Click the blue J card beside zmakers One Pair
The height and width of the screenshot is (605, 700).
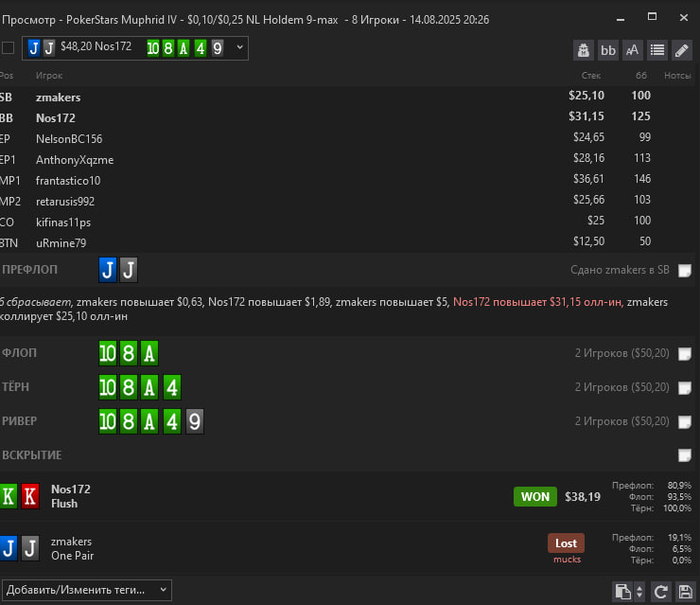point(8,548)
